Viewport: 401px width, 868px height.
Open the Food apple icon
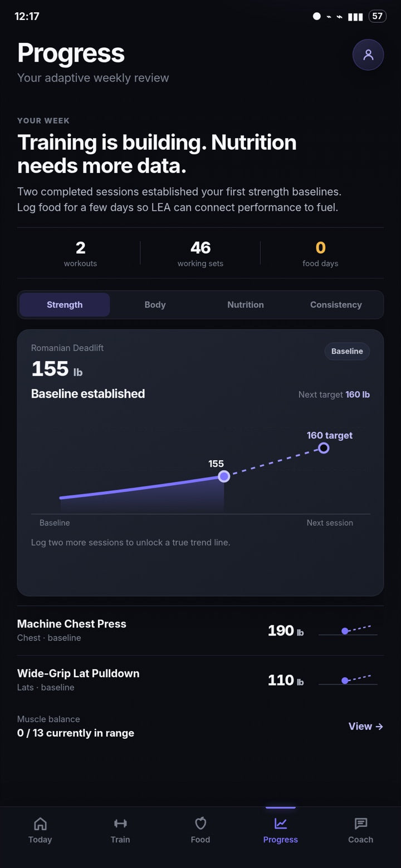coord(200,823)
